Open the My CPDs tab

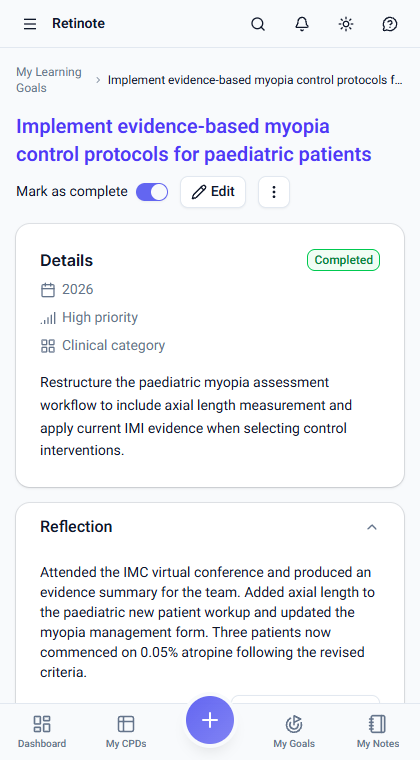click(126, 731)
